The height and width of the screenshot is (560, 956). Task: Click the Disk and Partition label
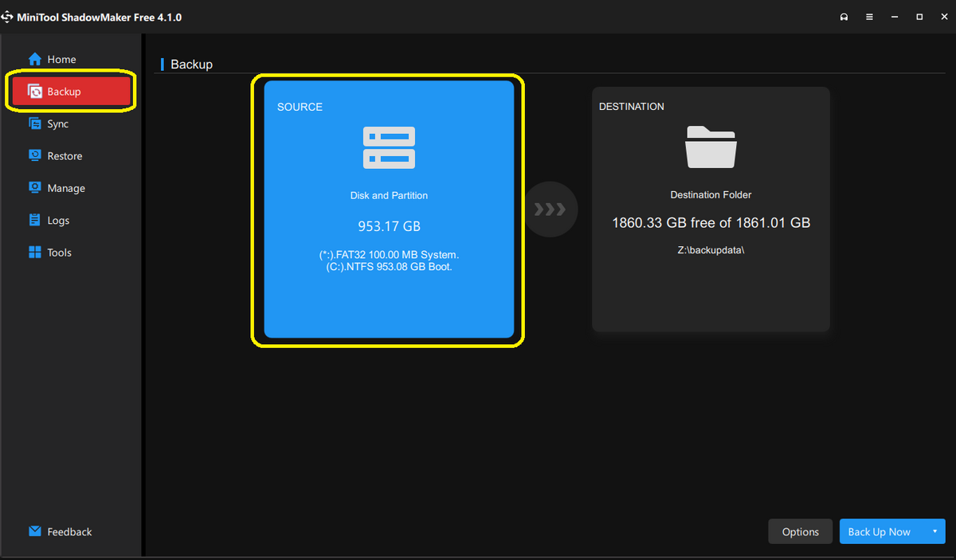pyautogui.click(x=389, y=195)
